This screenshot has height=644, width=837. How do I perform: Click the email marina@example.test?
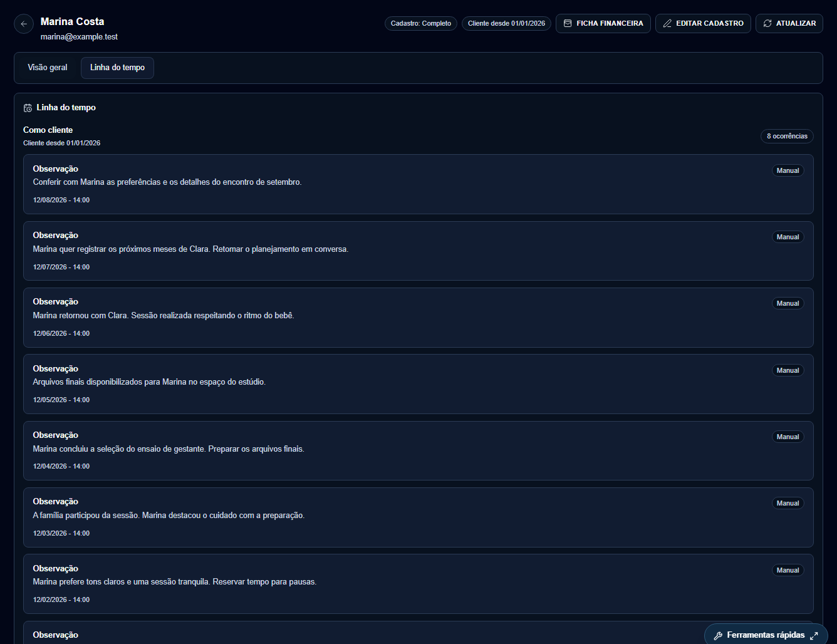[79, 37]
